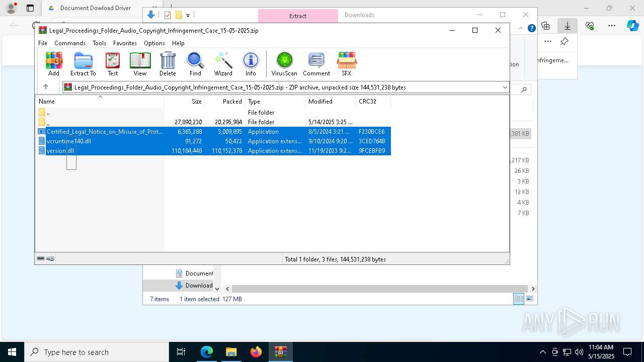Switch Explorer to large icons view
644x362 pixels.
tap(529, 299)
